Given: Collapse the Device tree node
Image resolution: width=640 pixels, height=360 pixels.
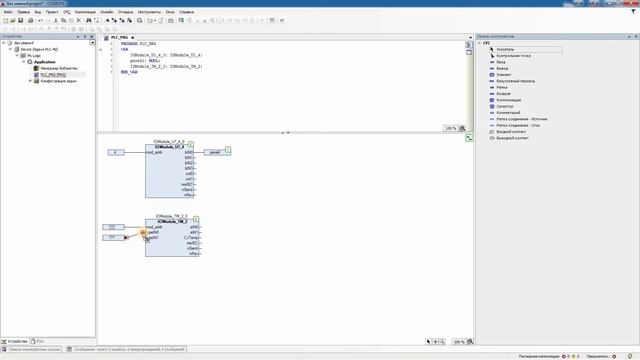Looking at the screenshot, I should pos(11,49).
